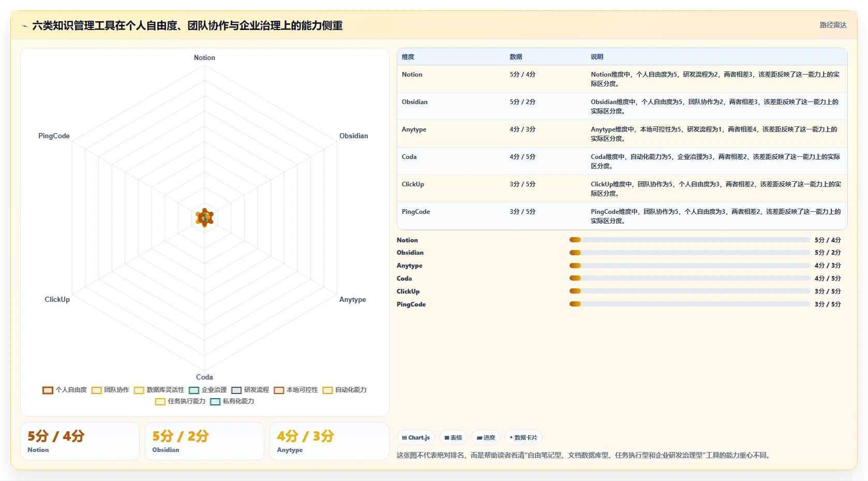Viewport: 868px width, 481px height.
Task: Click the clustered data points at the radar center
Action: click(205, 218)
